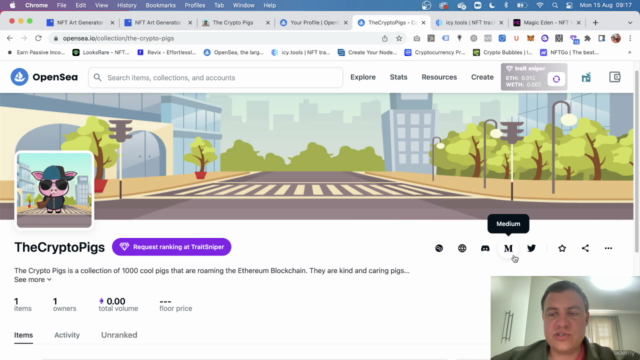Open the Twitter link icon

click(x=531, y=248)
